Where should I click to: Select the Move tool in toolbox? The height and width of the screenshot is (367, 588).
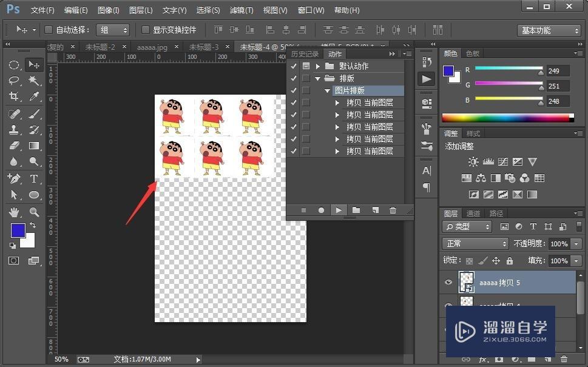click(34, 65)
